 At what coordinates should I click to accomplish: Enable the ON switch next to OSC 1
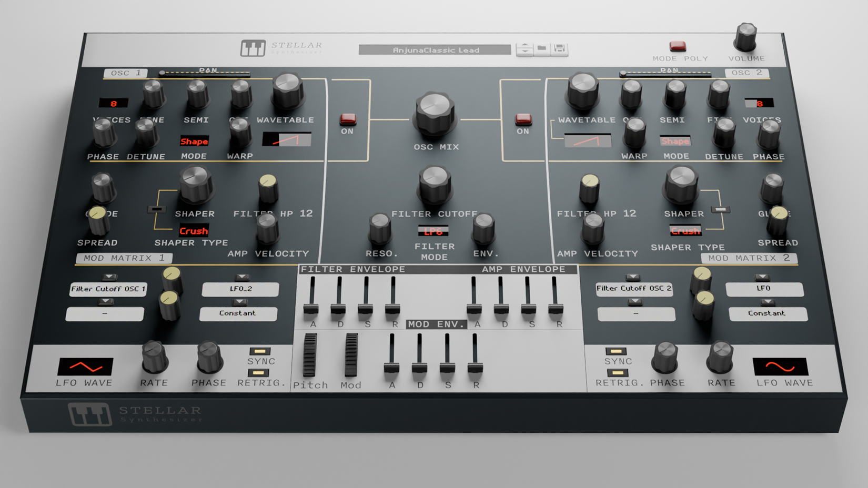point(347,119)
